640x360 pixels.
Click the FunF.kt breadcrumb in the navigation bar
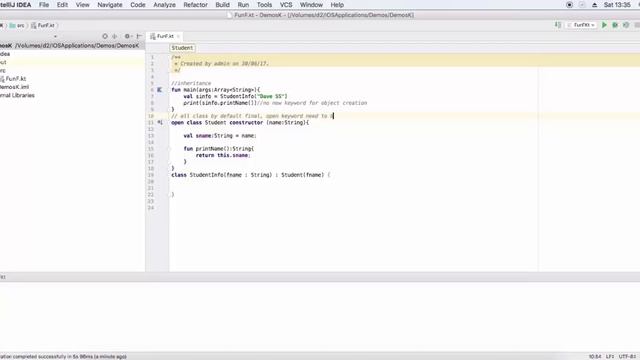(43, 25)
